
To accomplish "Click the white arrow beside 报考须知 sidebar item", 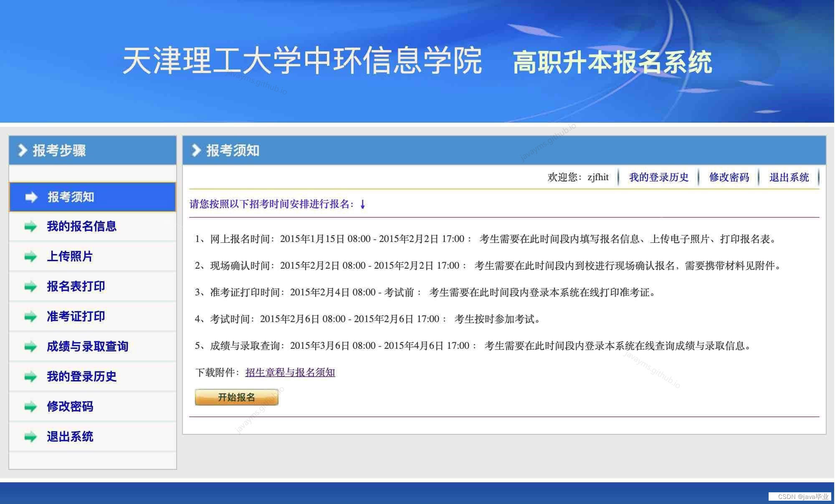I will (x=31, y=197).
